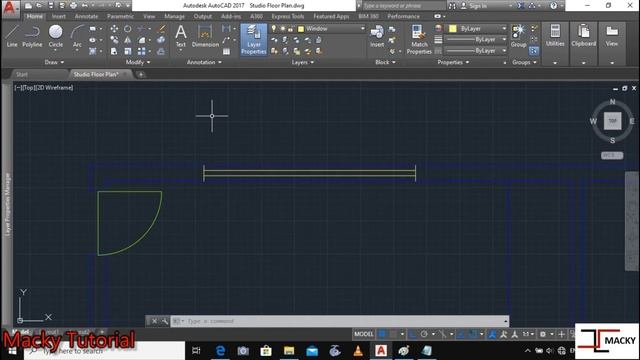Click the Table icon in Annotation
The width and height of the screenshot is (640, 360).
(227, 51)
